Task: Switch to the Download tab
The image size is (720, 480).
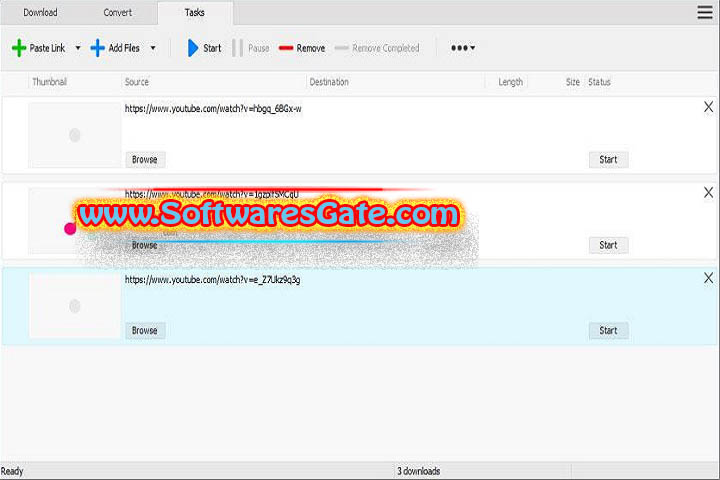Action: pyautogui.click(x=40, y=12)
